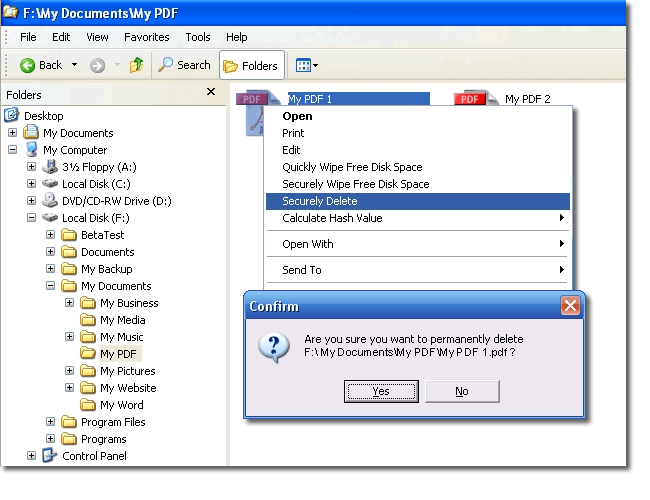This screenshot has width=650, height=500.
Task: Choose Open in the context menu
Action: [418, 116]
